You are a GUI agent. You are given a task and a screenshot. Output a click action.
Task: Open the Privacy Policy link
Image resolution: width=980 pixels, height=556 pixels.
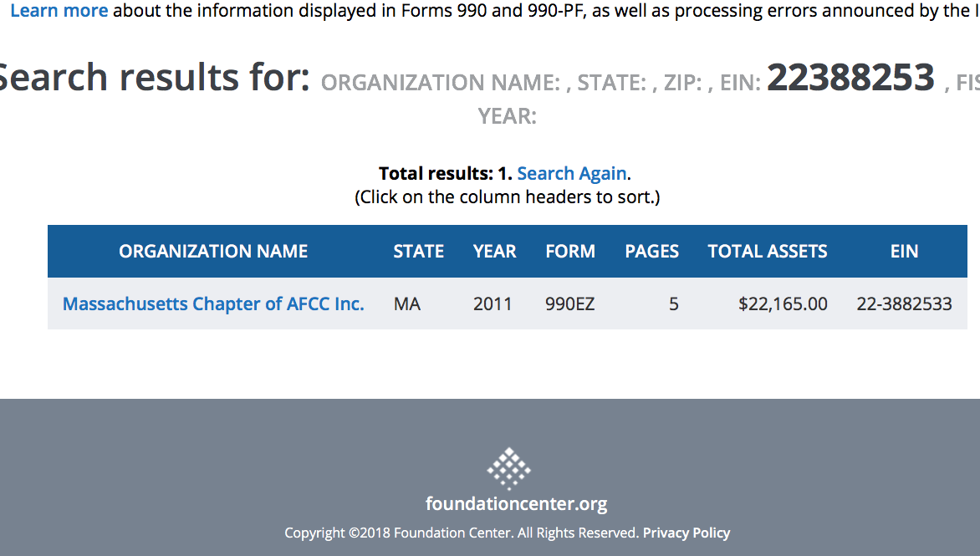click(686, 533)
